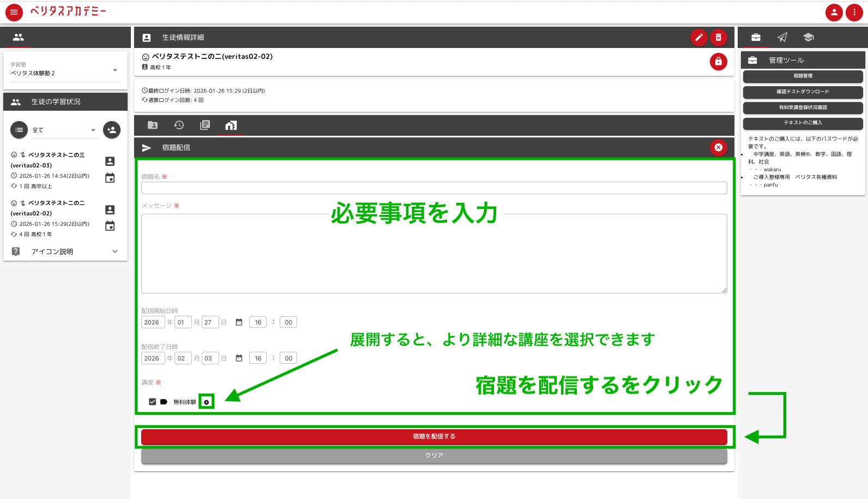
Task: Click the メッセージ text area
Action: pyautogui.click(x=434, y=254)
